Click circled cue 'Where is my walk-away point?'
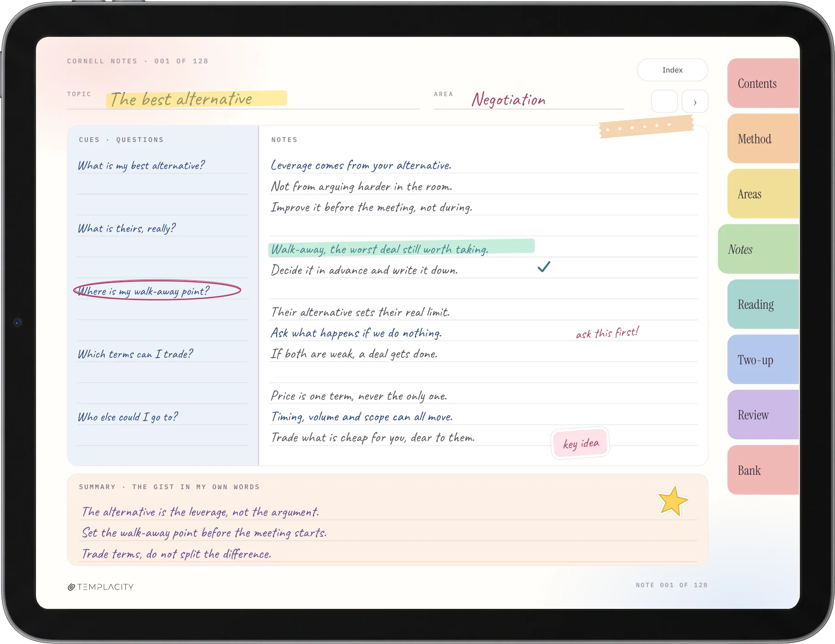835x644 pixels. [x=157, y=290]
